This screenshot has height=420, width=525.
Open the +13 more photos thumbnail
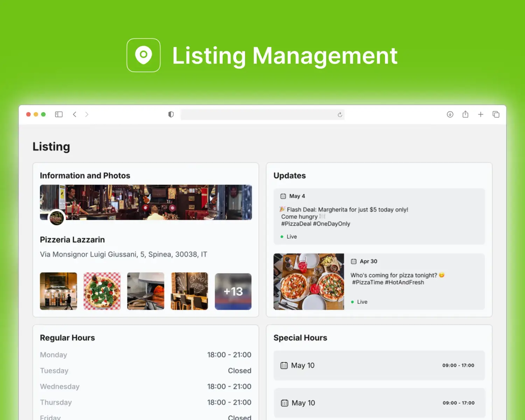pos(233,291)
